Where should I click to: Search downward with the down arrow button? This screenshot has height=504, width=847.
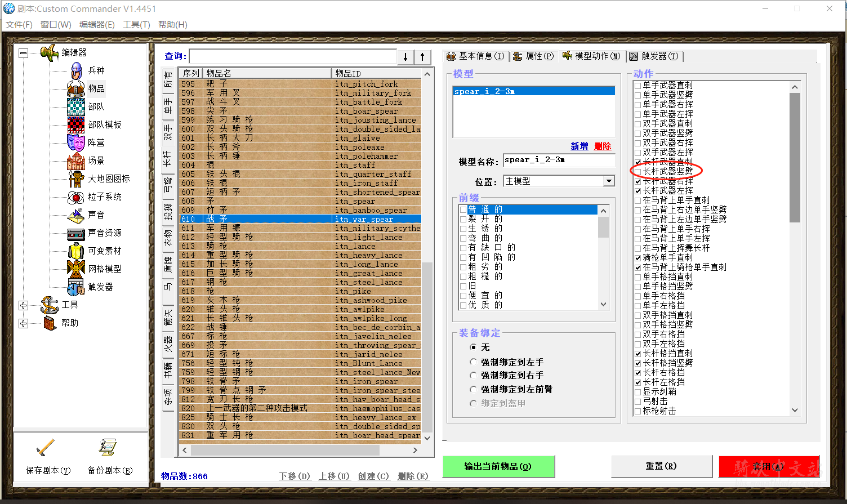pyautogui.click(x=405, y=57)
